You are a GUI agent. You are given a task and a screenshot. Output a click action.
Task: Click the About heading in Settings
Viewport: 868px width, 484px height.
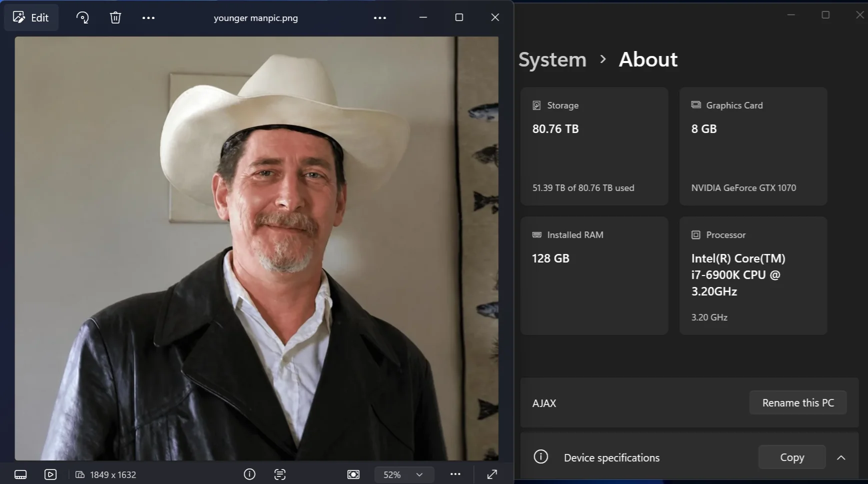pyautogui.click(x=648, y=59)
